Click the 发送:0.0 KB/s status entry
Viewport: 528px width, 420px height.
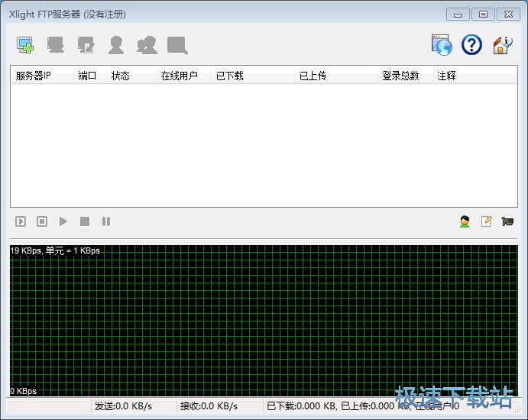point(123,406)
